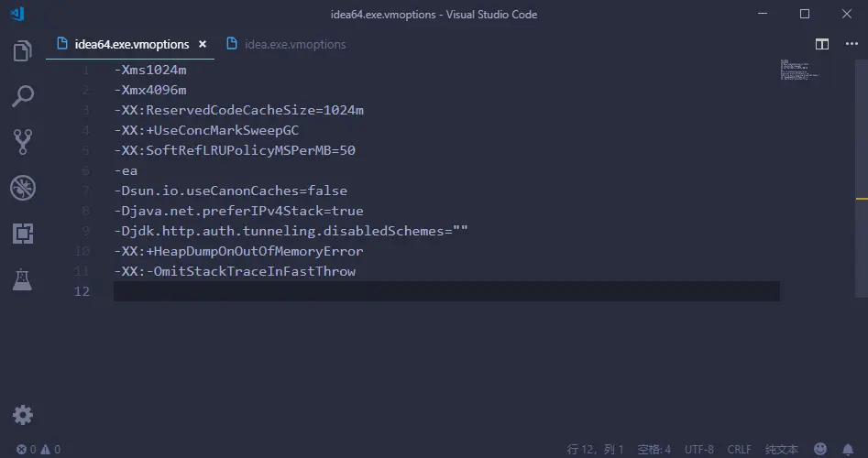Open the Manage gear settings menu
Image resolution: width=868 pixels, height=458 pixels.
pyautogui.click(x=23, y=415)
